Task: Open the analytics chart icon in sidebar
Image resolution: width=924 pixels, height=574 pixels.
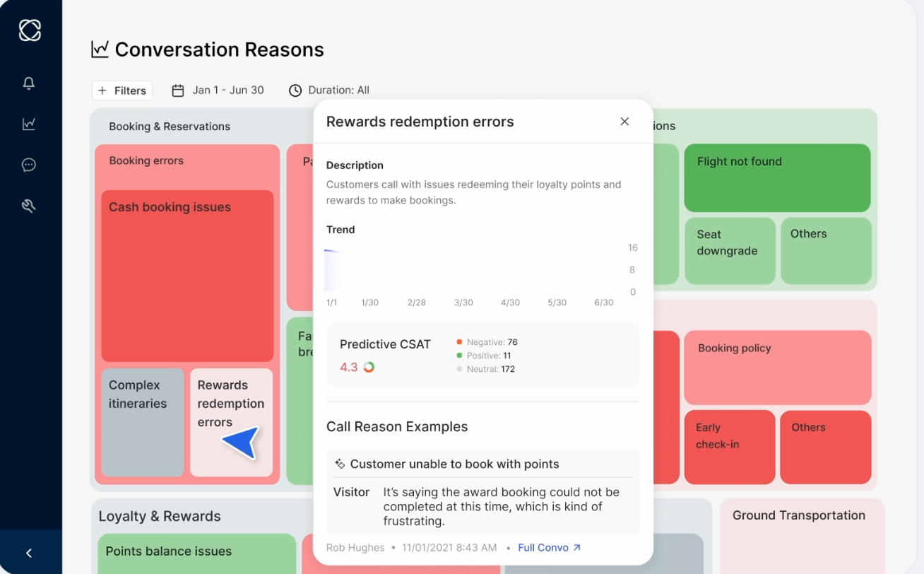Action: 29,124
